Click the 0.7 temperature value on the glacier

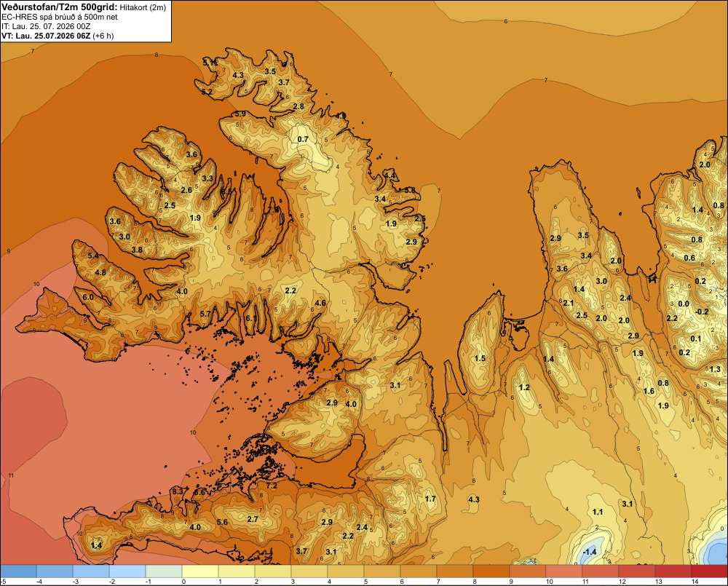[x=303, y=139]
